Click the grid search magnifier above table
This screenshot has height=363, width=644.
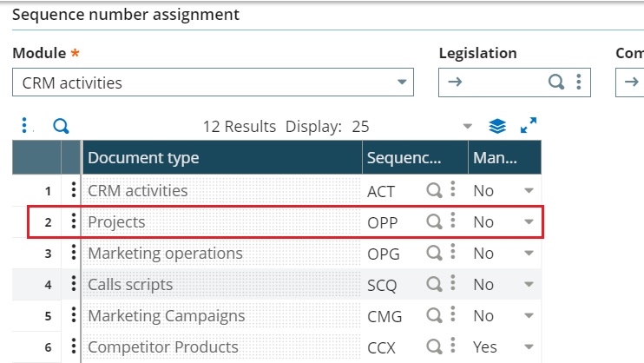click(61, 126)
